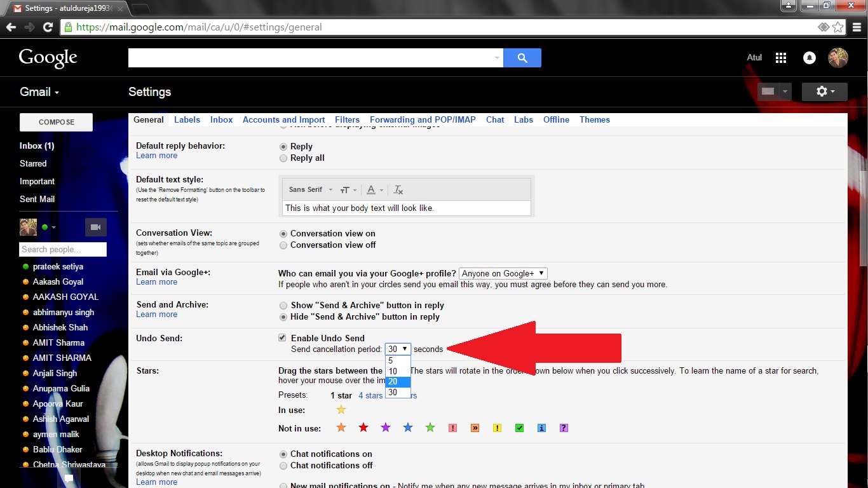Open the Forwarding and POP/IMAP tab
This screenshot has height=488, width=868.
pyautogui.click(x=423, y=119)
